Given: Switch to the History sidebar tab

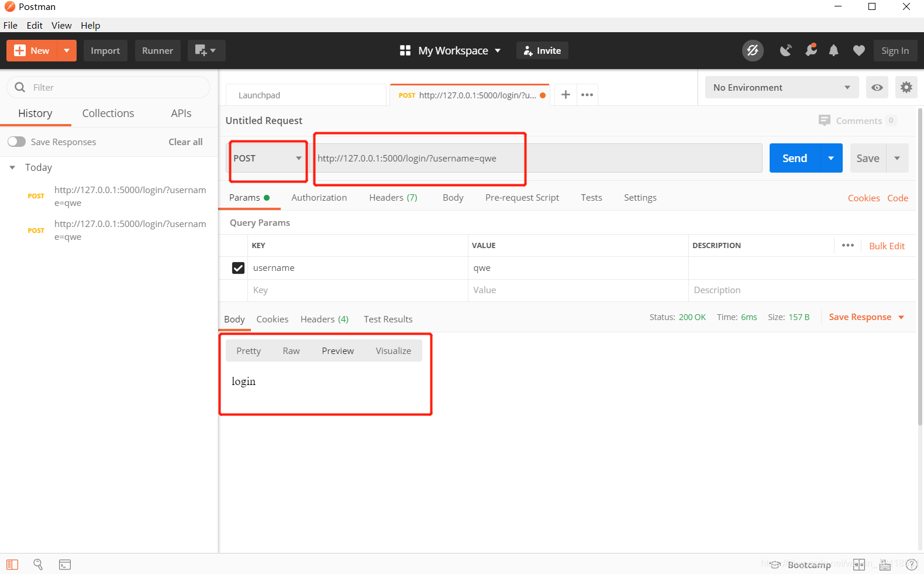Looking at the screenshot, I should tap(35, 114).
